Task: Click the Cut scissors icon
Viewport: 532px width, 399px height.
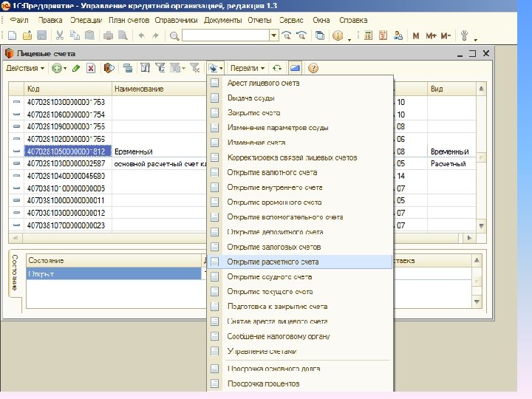Action: coord(60,35)
